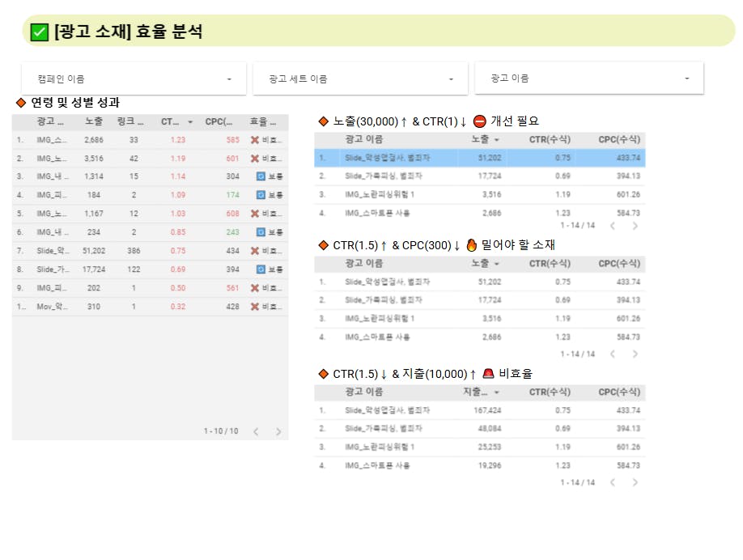Go to the next page of the 연령 및 성별 성과 table
The width and height of the screenshot is (743, 560).
[x=278, y=431]
